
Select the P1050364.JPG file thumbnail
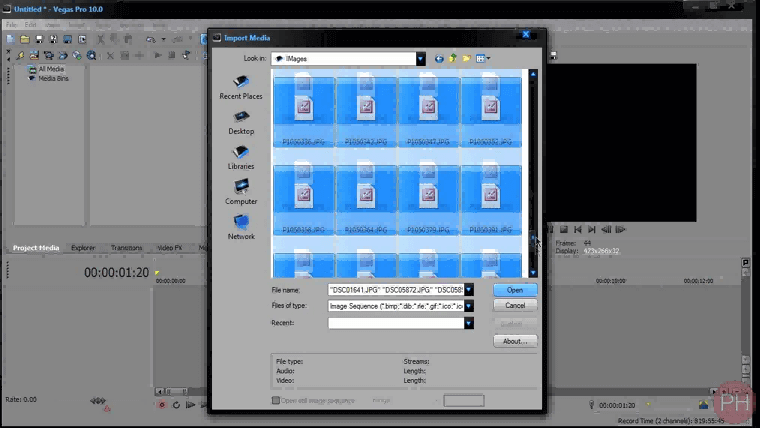tap(366, 200)
